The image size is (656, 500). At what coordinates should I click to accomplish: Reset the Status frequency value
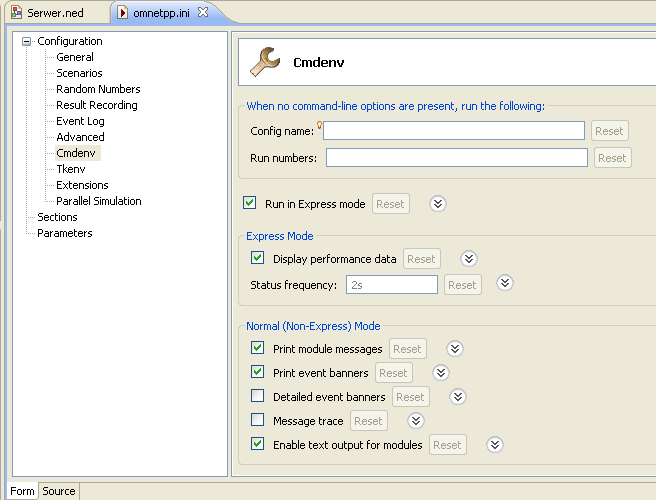click(x=463, y=285)
